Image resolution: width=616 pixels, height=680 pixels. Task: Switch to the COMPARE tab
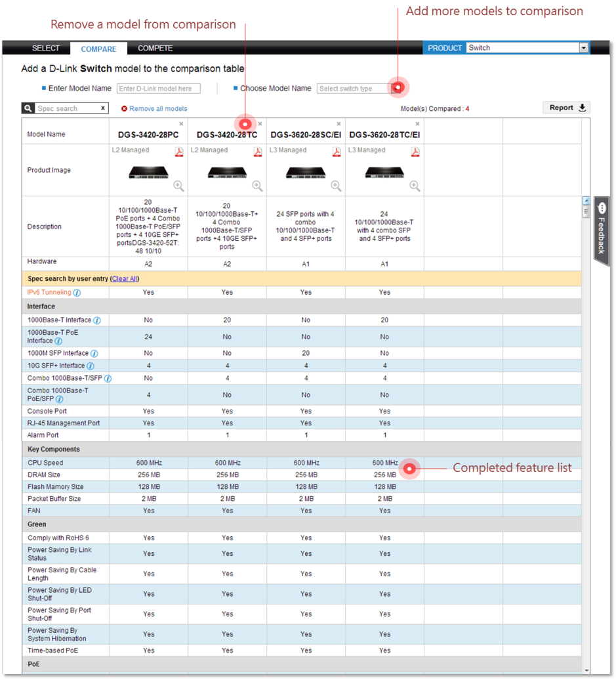(x=98, y=49)
